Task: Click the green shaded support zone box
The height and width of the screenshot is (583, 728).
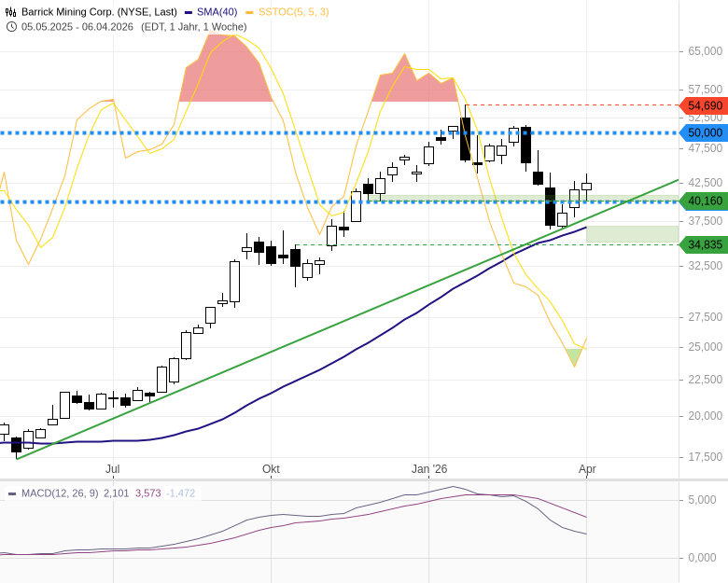Action: point(632,234)
